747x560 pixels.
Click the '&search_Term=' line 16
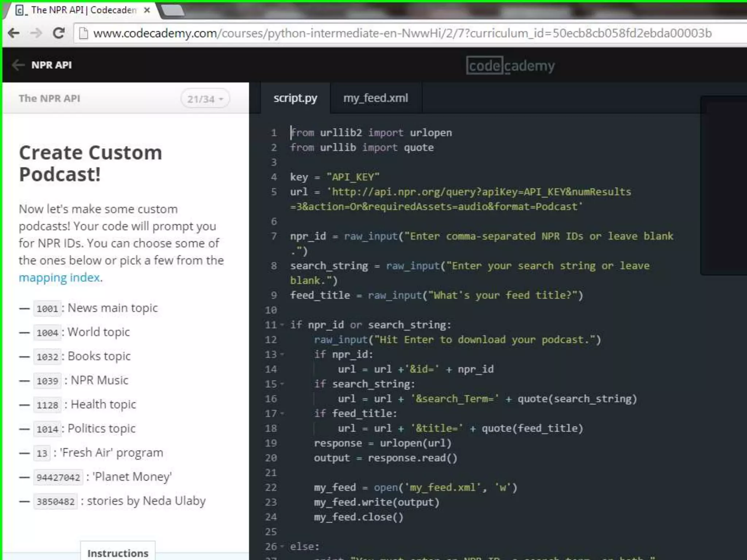(x=487, y=399)
